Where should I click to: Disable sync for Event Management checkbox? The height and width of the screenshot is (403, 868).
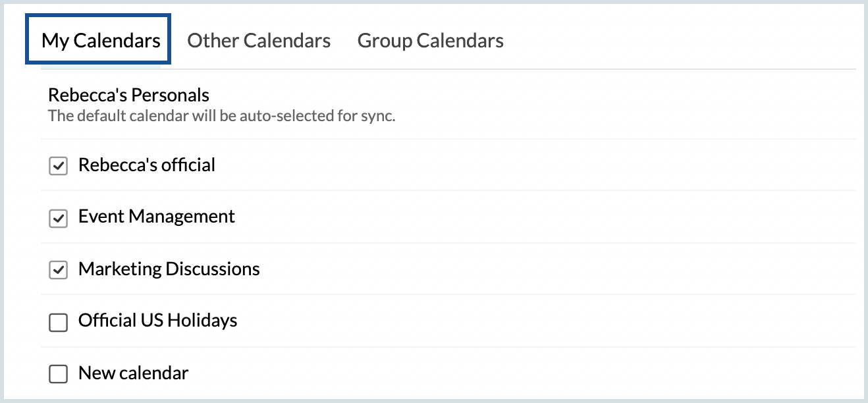point(59,219)
